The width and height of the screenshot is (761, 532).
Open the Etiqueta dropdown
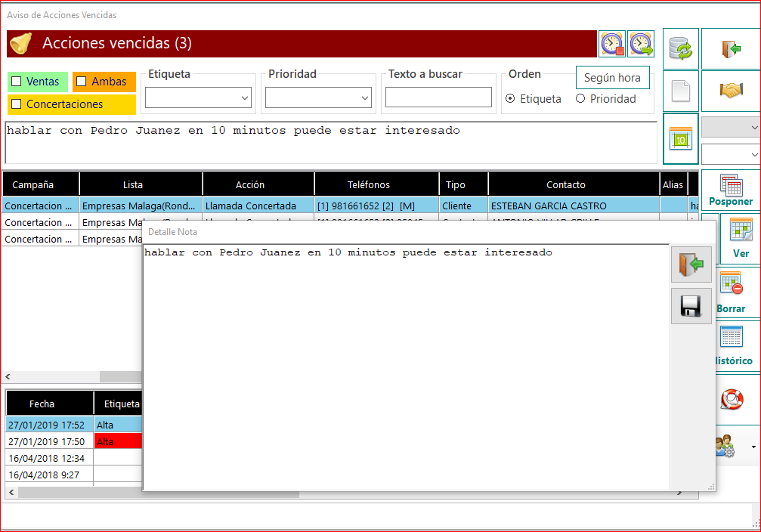pyautogui.click(x=198, y=97)
